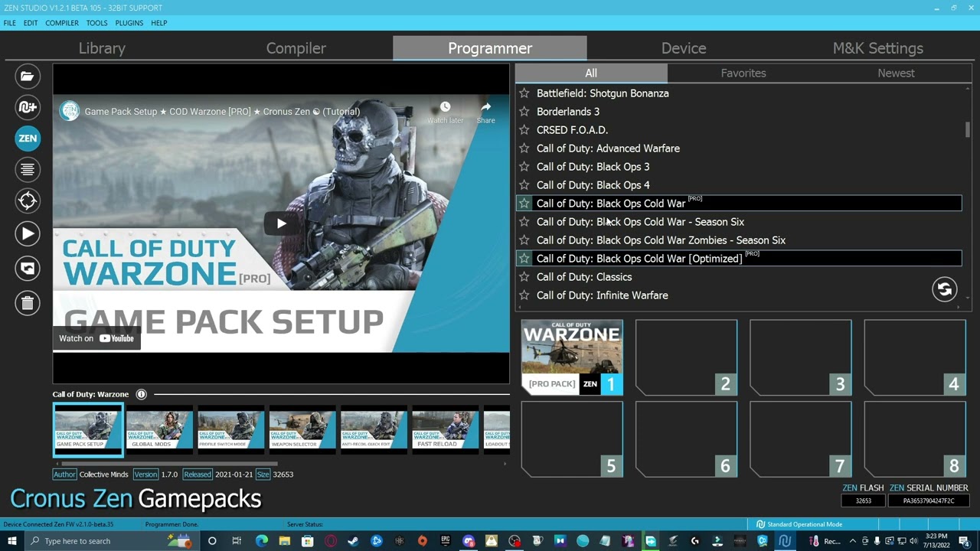This screenshot has width=980, height=551.
Task: Select empty memory slot 3
Action: pos(801,357)
